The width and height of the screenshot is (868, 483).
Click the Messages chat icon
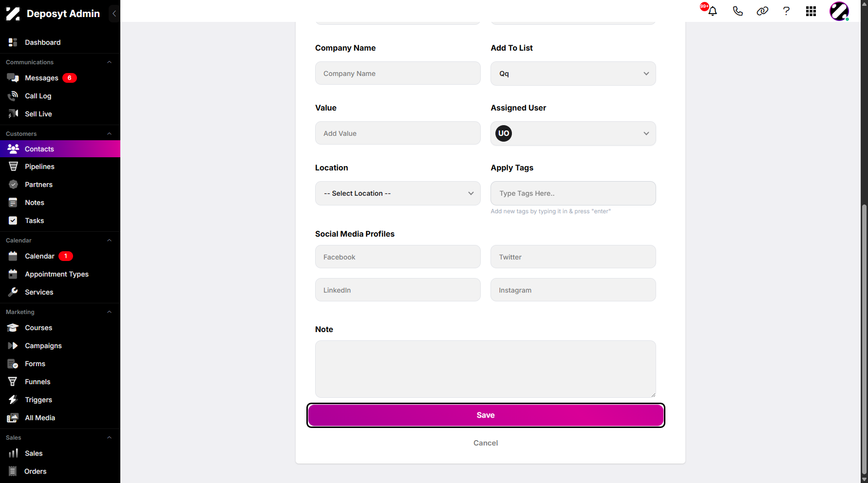(x=13, y=78)
